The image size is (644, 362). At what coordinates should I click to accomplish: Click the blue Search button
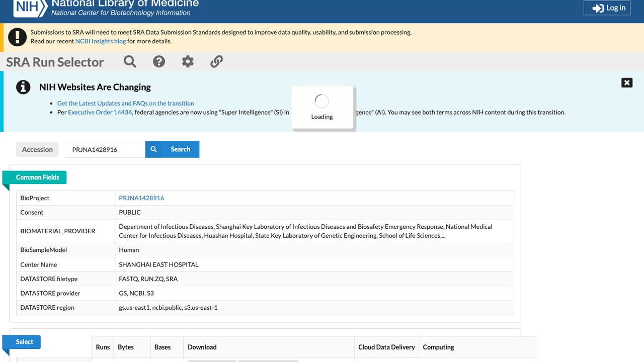pyautogui.click(x=173, y=149)
